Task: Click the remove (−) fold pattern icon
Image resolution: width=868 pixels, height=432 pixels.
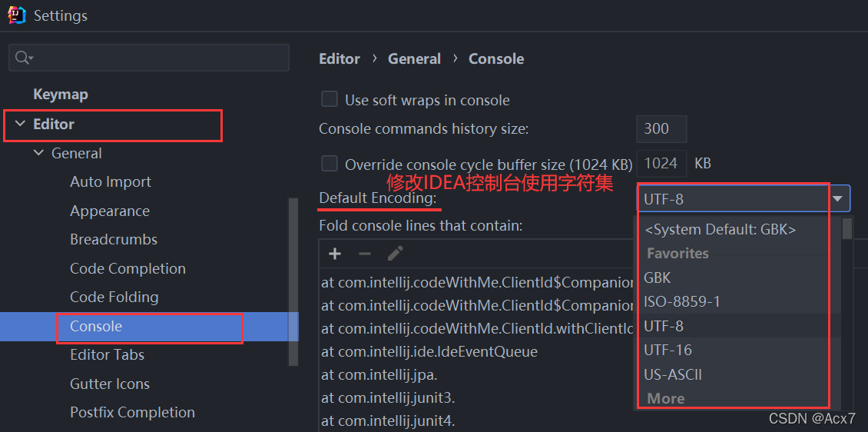Action: click(365, 254)
